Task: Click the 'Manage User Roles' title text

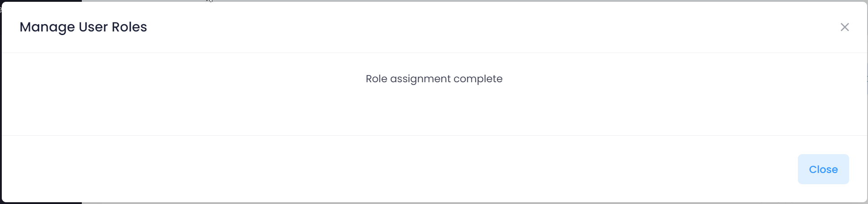Action: coord(83,27)
